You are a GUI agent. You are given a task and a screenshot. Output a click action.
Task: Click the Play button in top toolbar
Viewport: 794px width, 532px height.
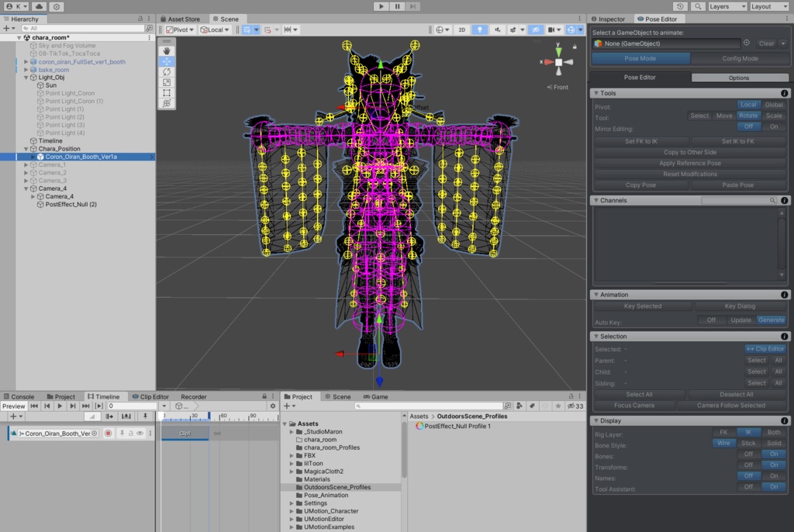click(x=381, y=6)
